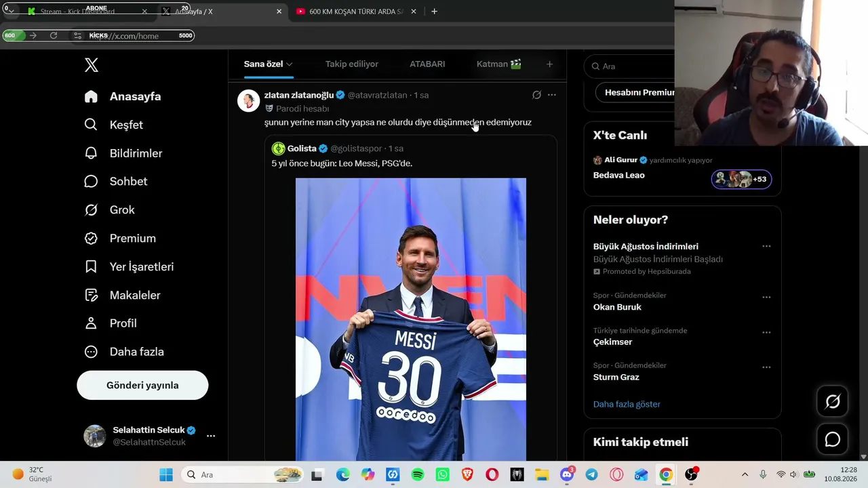This screenshot has height=488, width=868.
Task: Open WhatsApp from taskbar
Action: click(x=443, y=475)
